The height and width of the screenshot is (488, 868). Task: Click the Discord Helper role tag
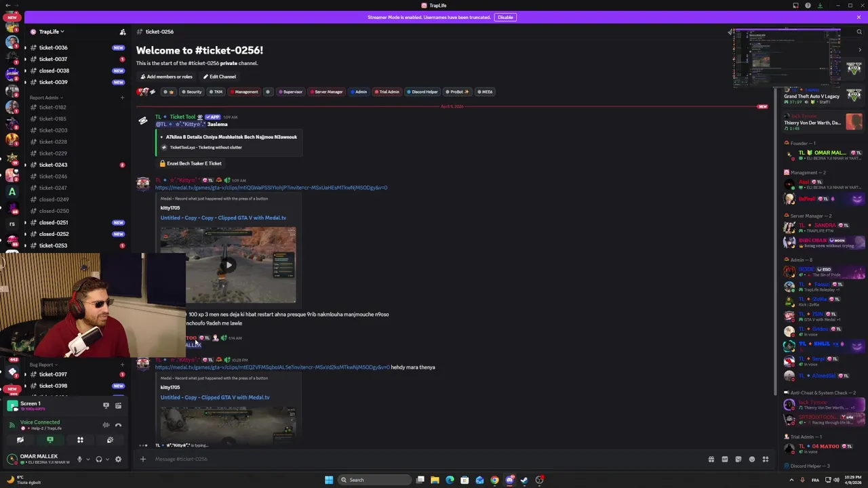click(422, 91)
